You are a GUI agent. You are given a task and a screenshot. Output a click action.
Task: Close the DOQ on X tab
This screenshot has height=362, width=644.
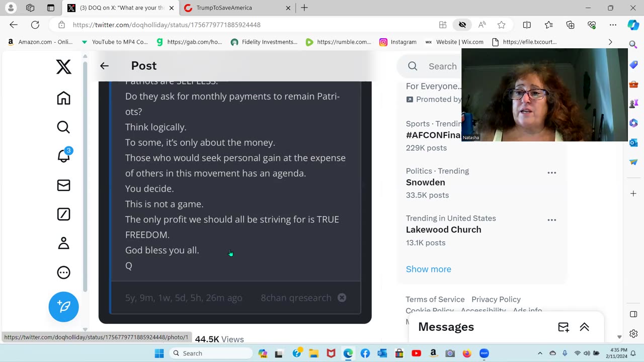[172, 8]
